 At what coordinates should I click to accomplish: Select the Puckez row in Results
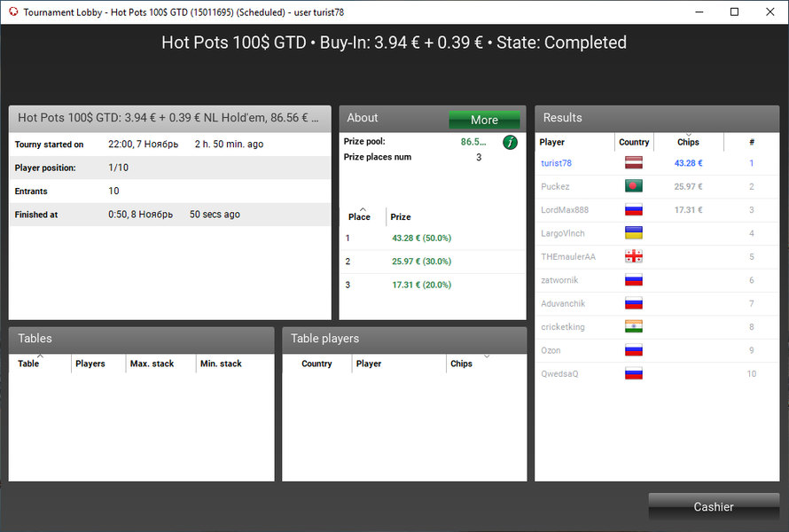pyautogui.click(x=556, y=187)
